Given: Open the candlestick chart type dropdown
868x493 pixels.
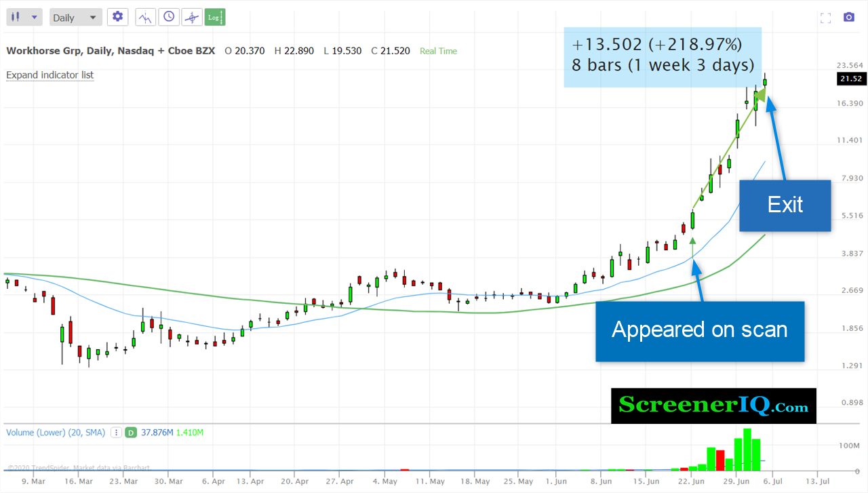Looking at the screenshot, I should 24,18.
